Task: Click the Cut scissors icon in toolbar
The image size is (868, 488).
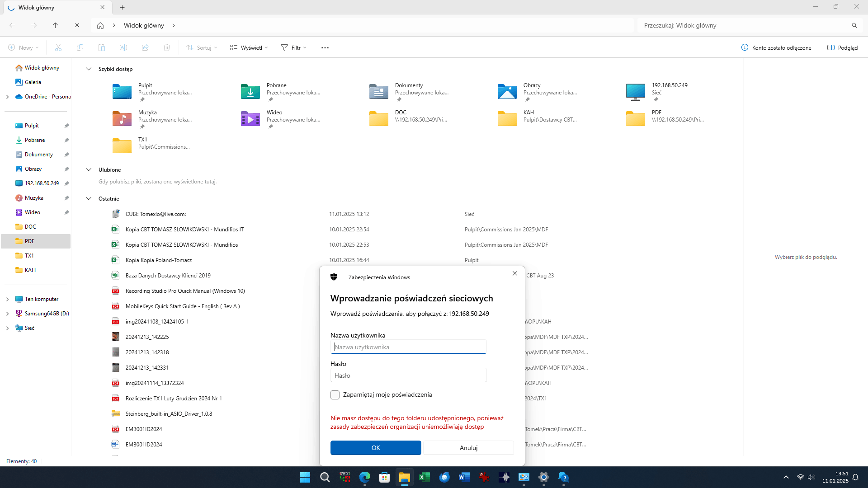Action: (x=58, y=47)
